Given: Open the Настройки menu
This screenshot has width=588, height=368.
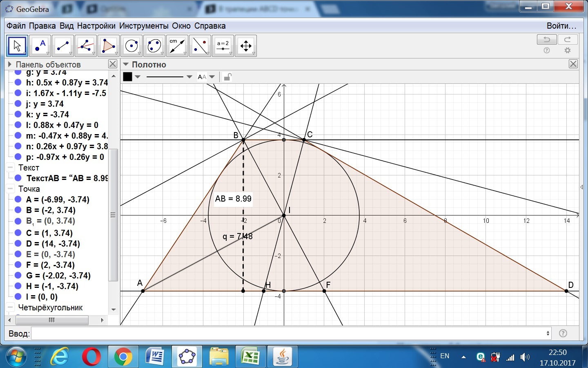Looking at the screenshot, I should pos(96,26).
